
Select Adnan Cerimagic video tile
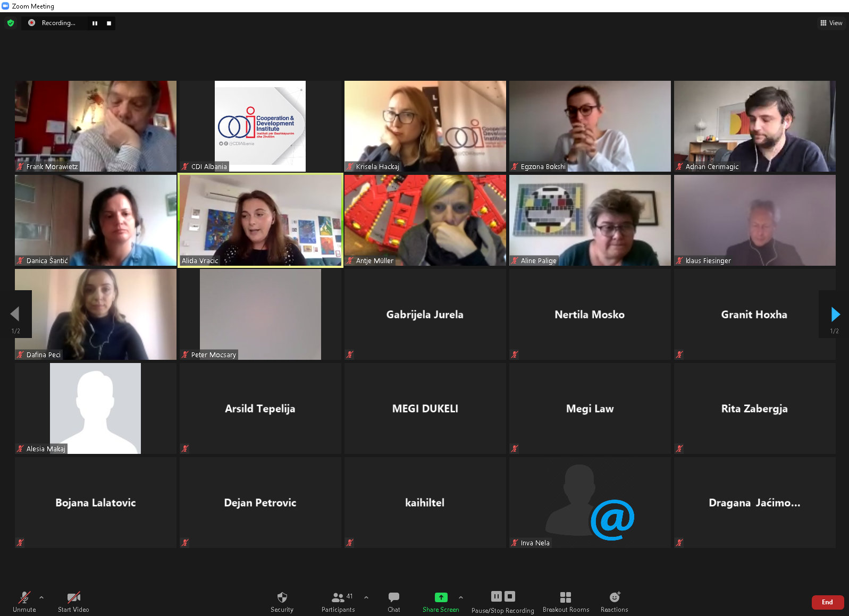click(755, 126)
